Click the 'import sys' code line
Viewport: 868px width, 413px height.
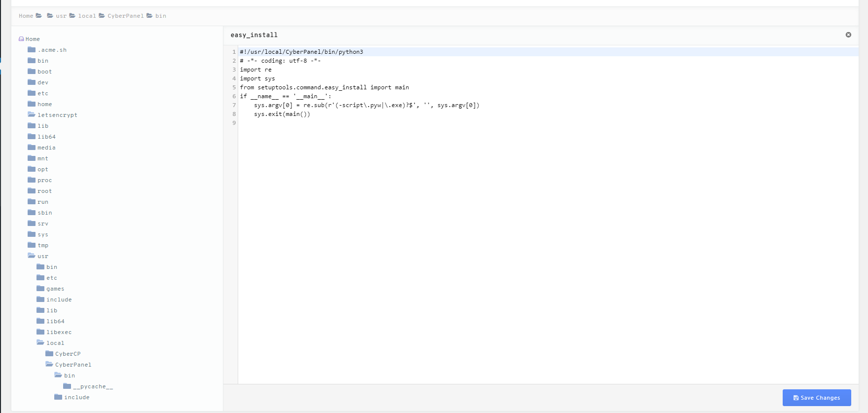[257, 78]
